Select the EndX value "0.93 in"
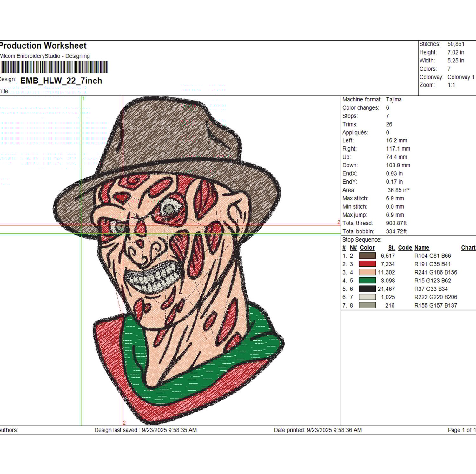The image size is (476, 474). coord(394,173)
